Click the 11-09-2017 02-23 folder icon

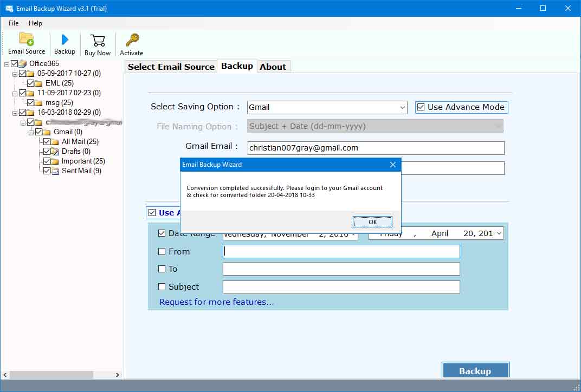(x=30, y=93)
